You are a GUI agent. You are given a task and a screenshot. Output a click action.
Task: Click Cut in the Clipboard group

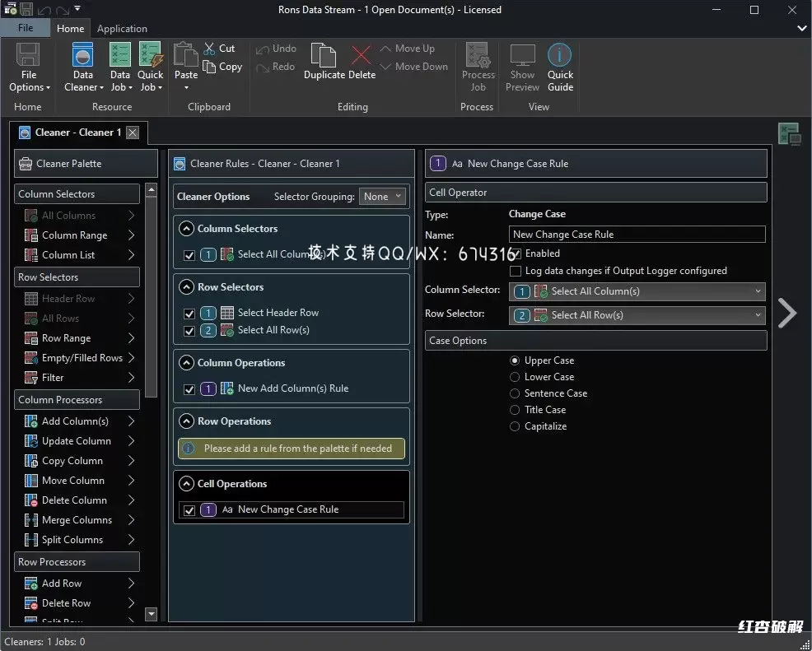click(219, 49)
